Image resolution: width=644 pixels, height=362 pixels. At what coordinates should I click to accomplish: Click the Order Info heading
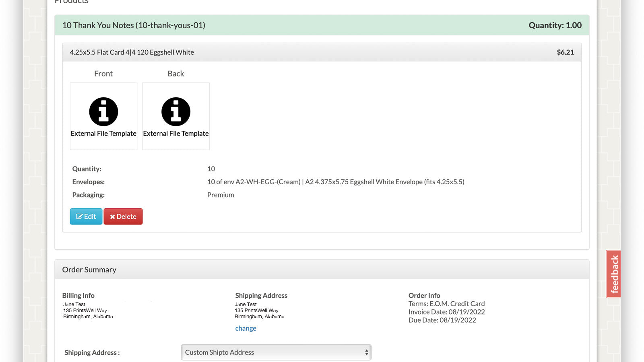tap(424, 296)
